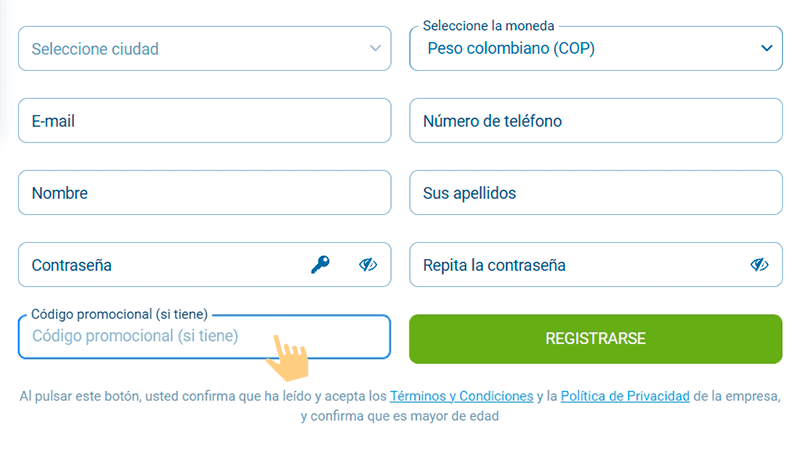Focus the E-mail input field
This screenshot has height=450, width=800.
(x=204, y=121)
